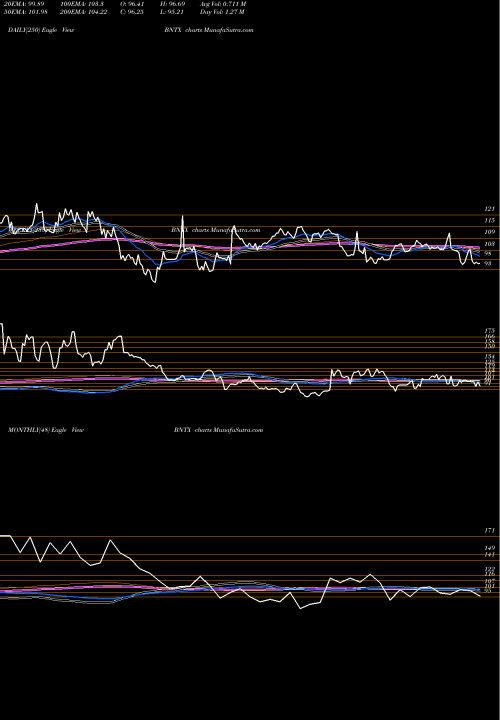The image size is (500, 720).
Task: Click the 175 price label on weekly chart
Action: click(489, 331)
